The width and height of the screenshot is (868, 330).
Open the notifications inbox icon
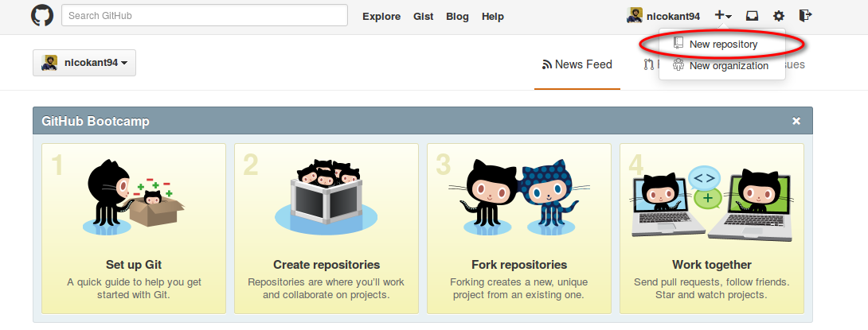pyautogui.click(x=752, y=16)
